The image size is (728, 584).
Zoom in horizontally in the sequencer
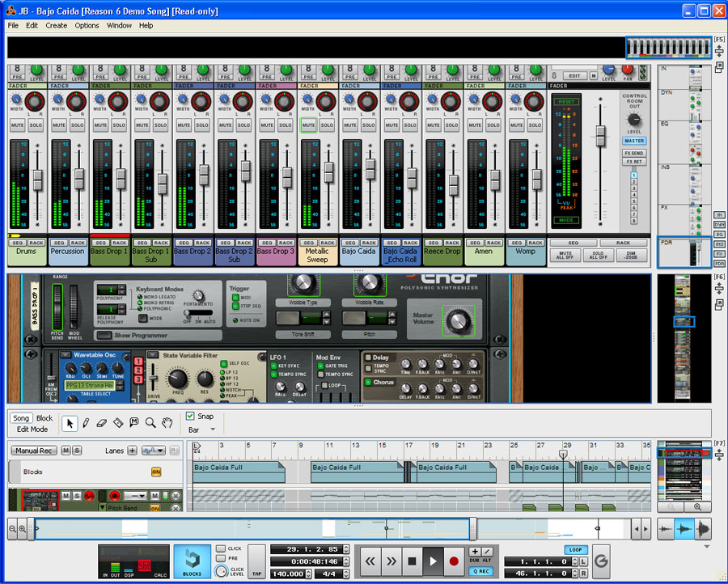tap(22, 529)
